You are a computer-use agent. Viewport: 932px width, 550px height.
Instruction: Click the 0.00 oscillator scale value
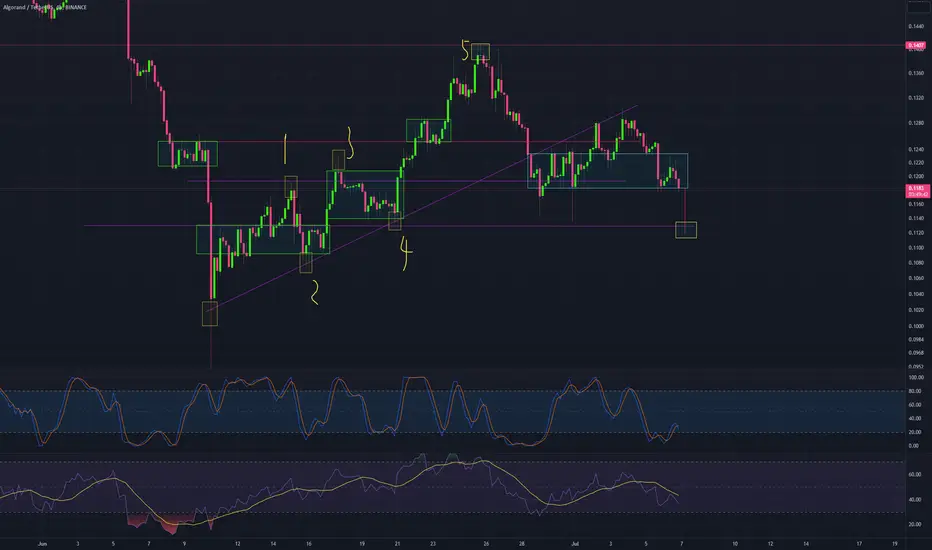[914, 445]
